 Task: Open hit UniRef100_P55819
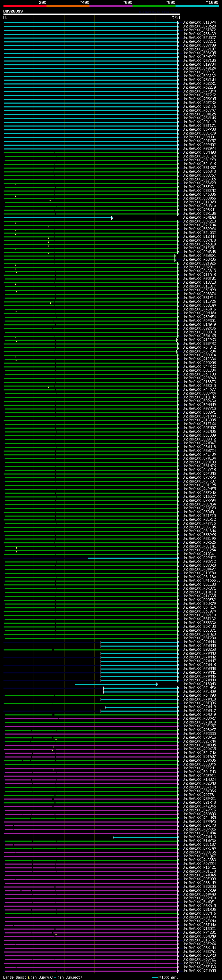[x=199, y=245]
